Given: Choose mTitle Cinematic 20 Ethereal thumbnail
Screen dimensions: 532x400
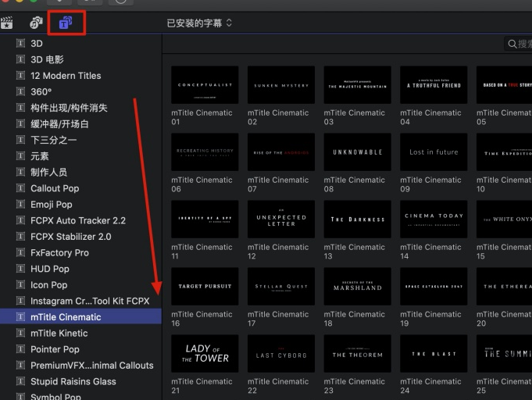Looking at the screenshot, I should pyautogui.click(x=504, y=287).
